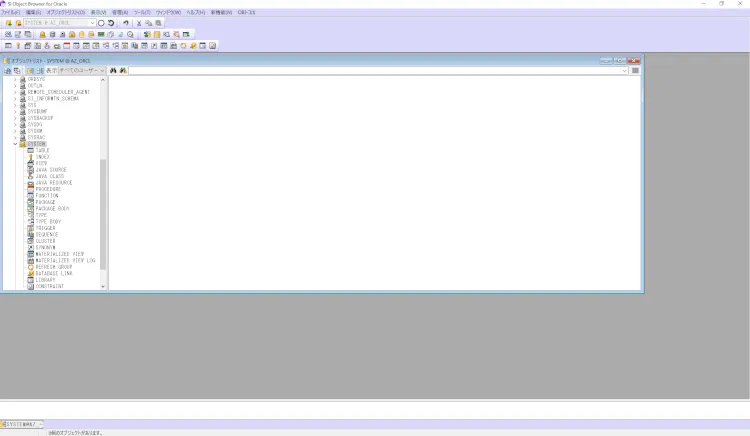The width and height of the screenshot is (750, 436).
Task: Expand the OUTLN schema node
Action: click(15, 86)
